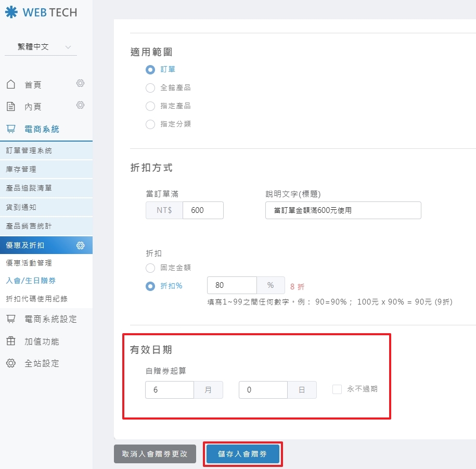Click the gear icon for 全站設定
The width and height of the screenshot is (476, 469).
point(11,363)
